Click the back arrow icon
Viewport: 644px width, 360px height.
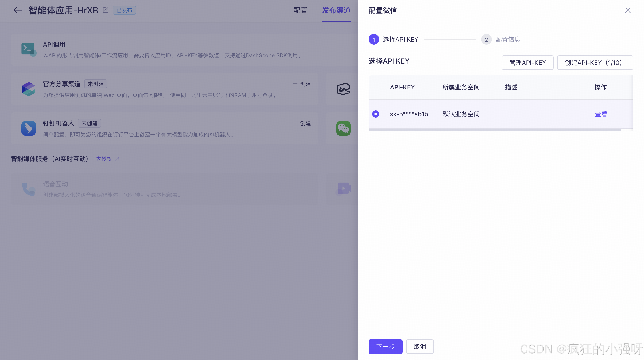click(x=17, y=10)
